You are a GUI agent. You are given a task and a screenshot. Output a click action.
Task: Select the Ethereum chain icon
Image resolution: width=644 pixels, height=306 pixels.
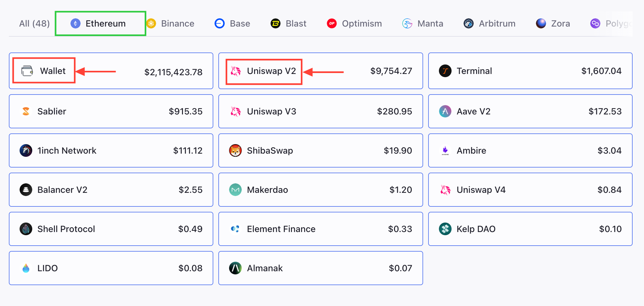[75, 23]
